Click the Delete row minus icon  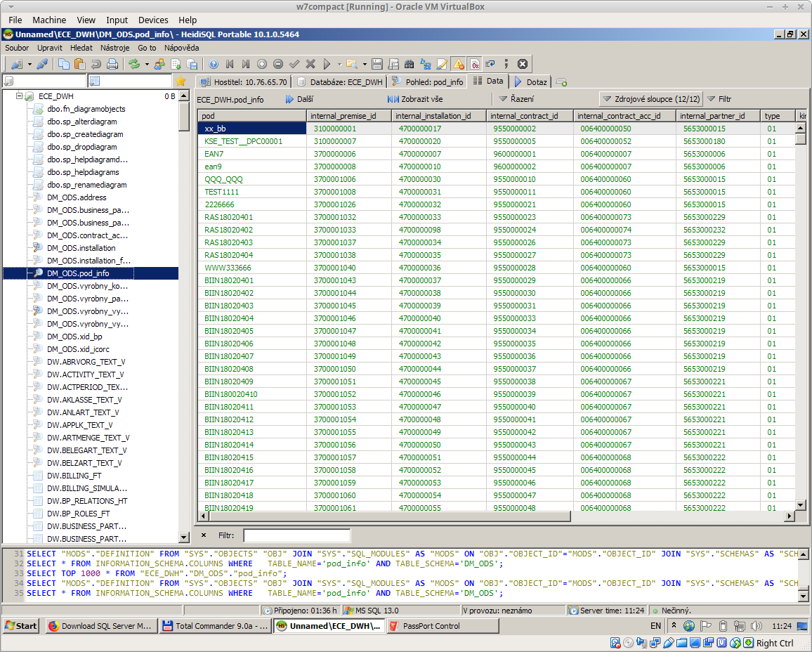pyautogui.click(x=278, y=64)
